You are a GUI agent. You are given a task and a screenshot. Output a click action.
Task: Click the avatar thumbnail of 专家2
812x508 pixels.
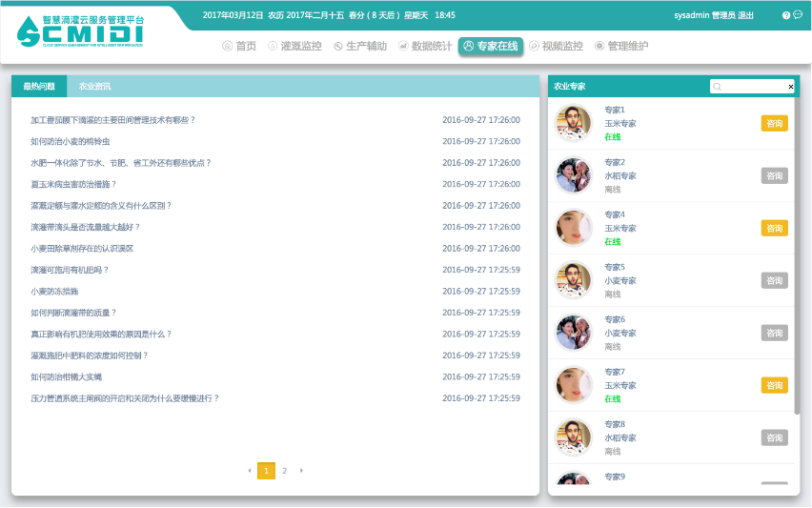tap(574, 175)
